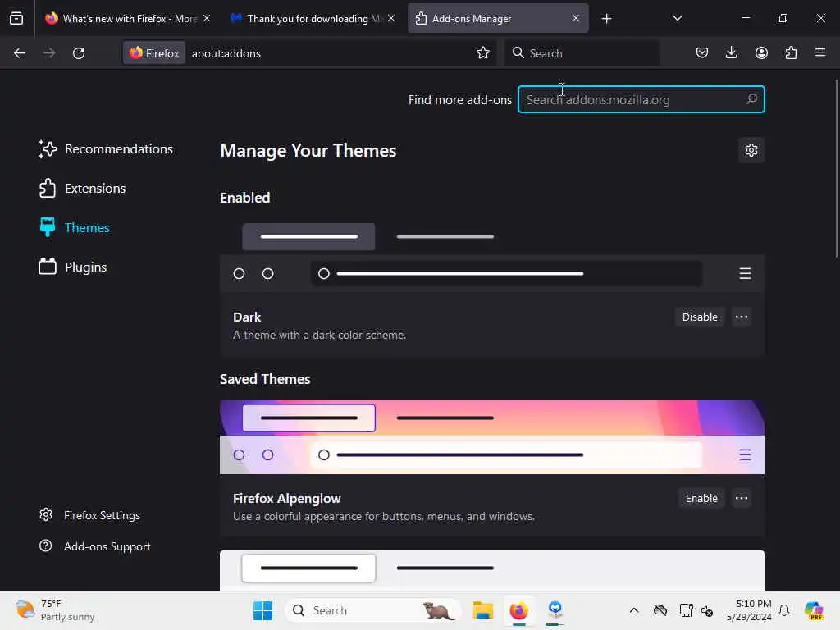Open the Copilot Preview icon
This screenshot has height=630, width=840.
(814, 610)
